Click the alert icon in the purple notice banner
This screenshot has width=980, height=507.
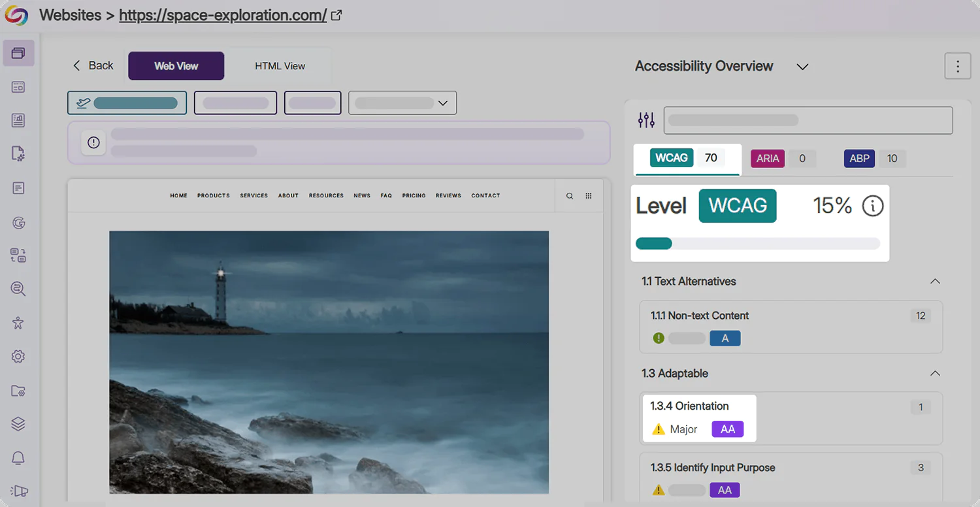coord(93,142)
